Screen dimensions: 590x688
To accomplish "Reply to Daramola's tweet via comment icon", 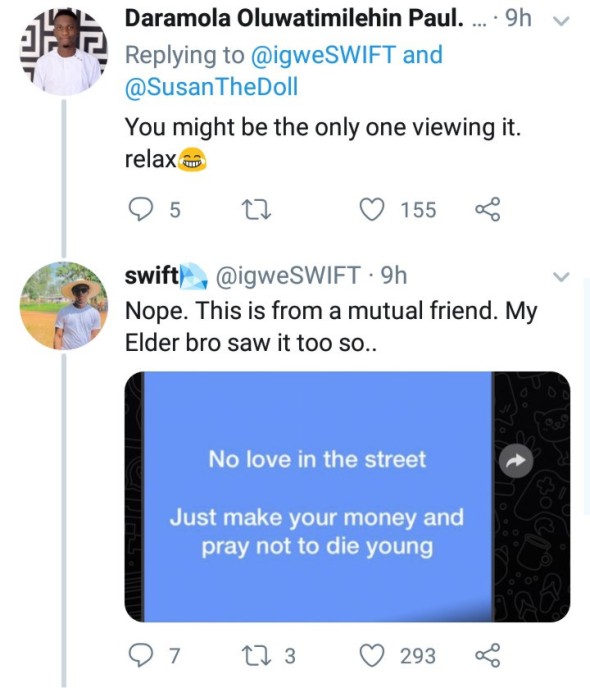I will pyautogui.click(x=141, y=209).
